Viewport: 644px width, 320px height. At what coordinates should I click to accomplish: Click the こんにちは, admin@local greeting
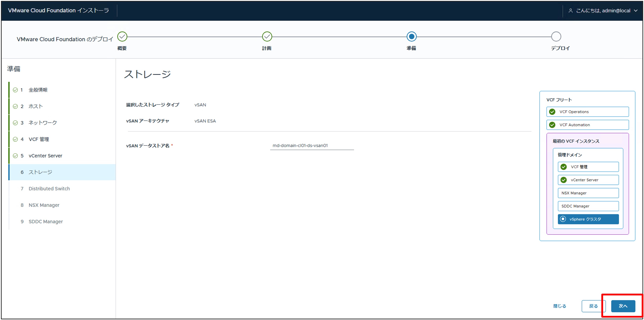603,11
